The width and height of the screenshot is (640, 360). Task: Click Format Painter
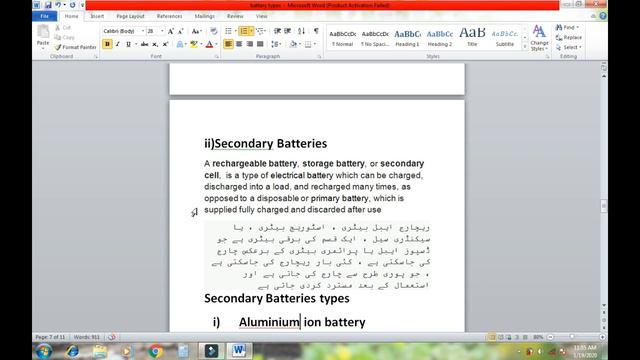pyautogui.click(x=76, y=47)
